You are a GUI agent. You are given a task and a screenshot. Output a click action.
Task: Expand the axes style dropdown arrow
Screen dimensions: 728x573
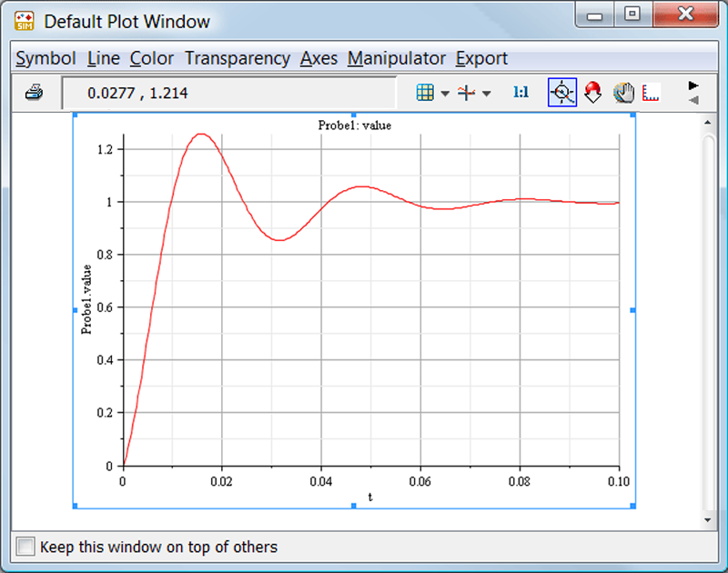(x=486, y=94)
